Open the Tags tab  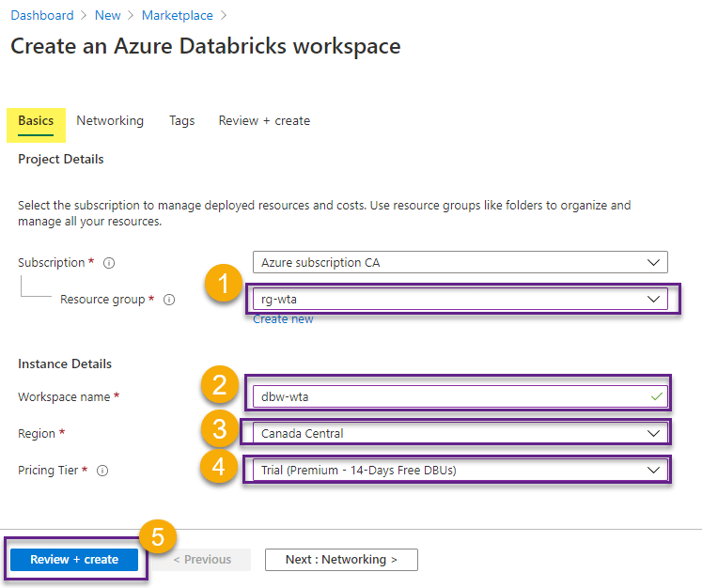[x=181, y=121]
